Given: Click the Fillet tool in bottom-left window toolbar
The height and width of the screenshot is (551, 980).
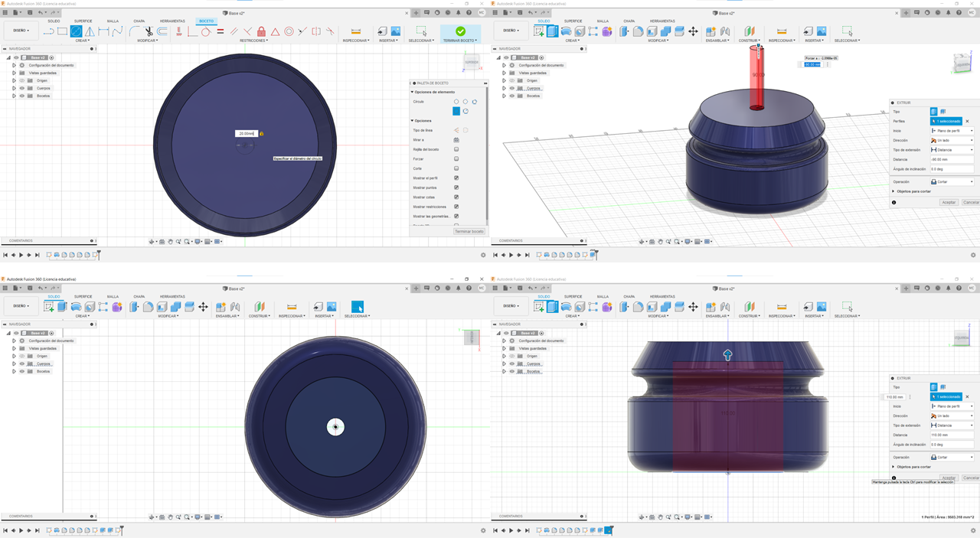Looking at the screenshot, I should pos(148,307).
